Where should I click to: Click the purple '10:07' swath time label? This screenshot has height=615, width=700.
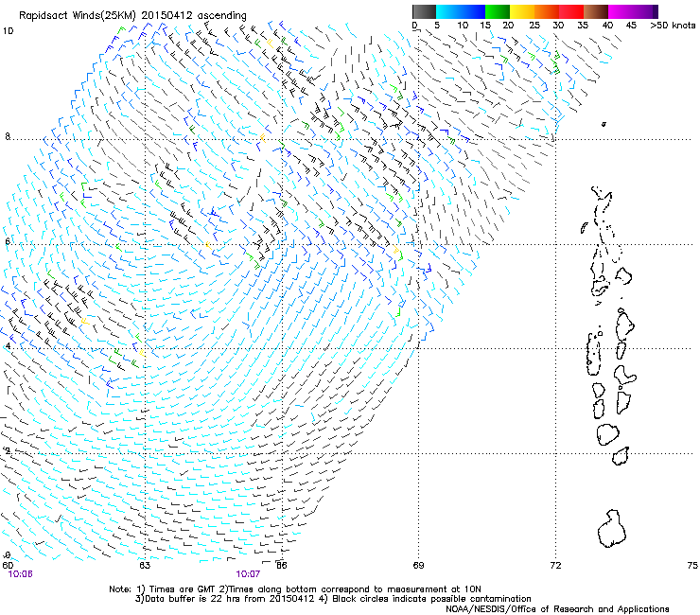(248, 574)
